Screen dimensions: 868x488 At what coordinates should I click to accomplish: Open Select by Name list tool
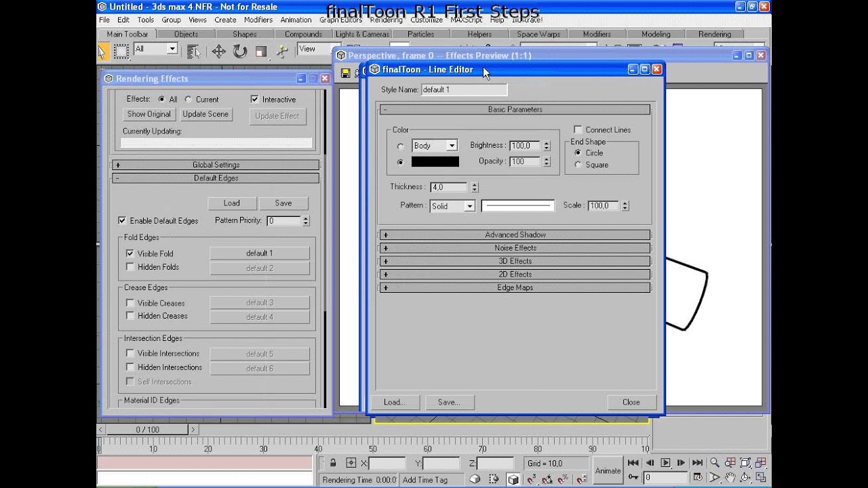click(x=193, y=52)
